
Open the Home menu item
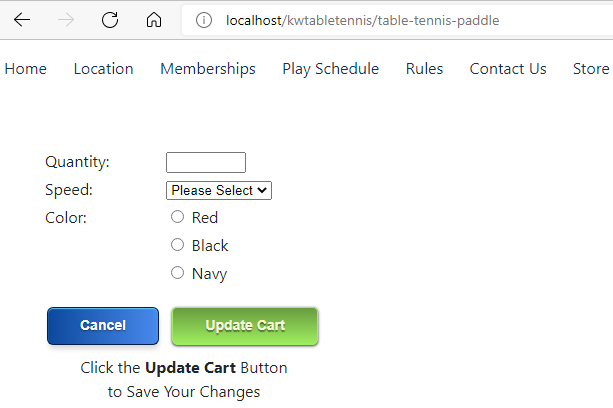point(26,69)
